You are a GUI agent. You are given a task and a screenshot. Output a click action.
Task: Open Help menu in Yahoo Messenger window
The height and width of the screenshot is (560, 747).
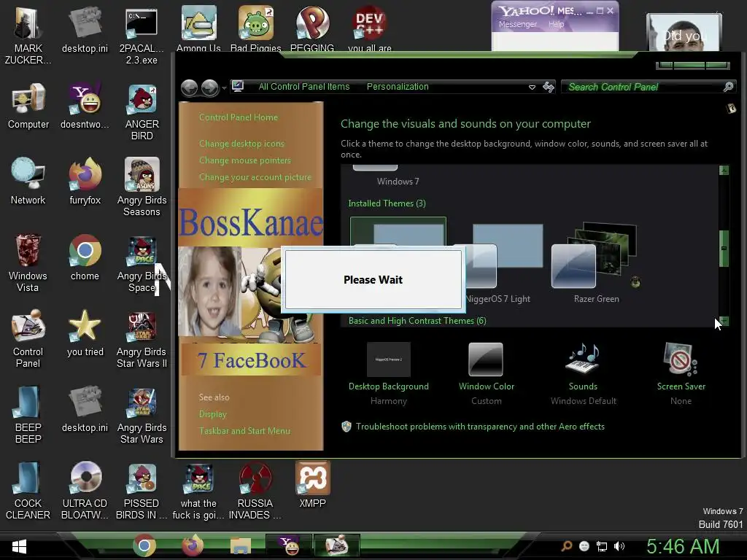point(556,24)
